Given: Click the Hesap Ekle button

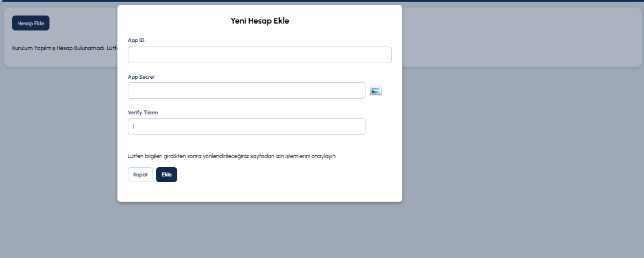Looking at the screenshot, I should tap(31, 23).
